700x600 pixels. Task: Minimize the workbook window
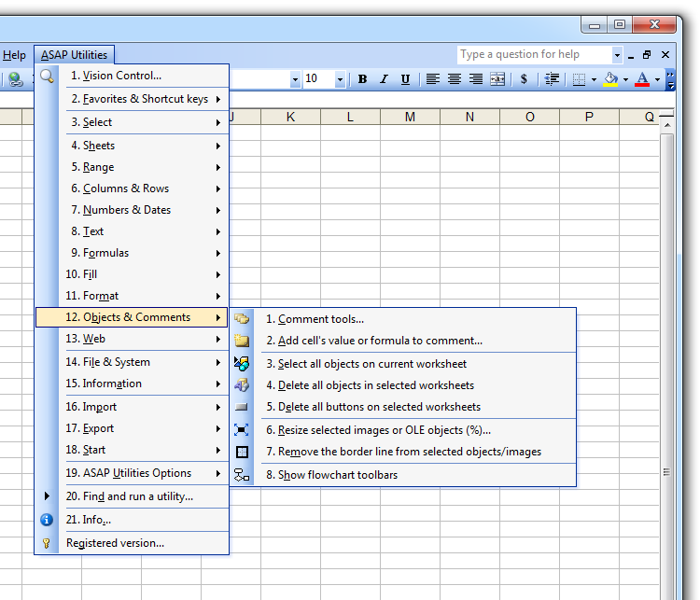(631, 56)
